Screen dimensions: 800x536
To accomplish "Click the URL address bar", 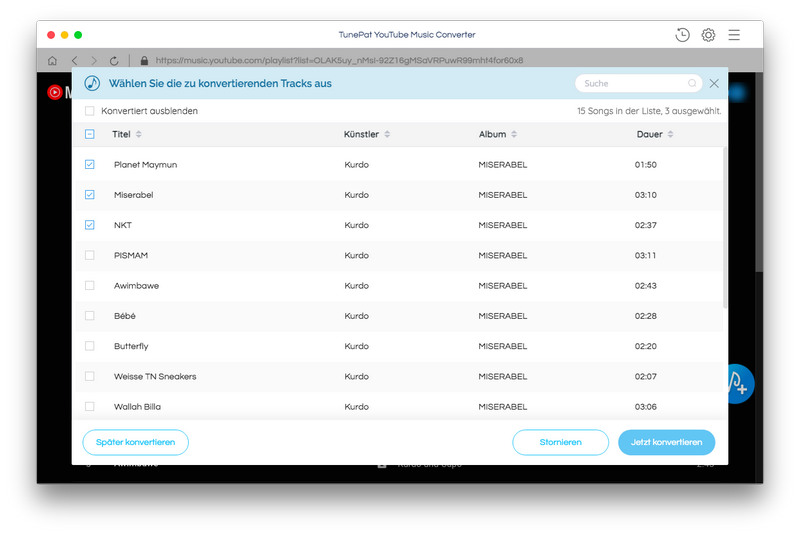I will point(339,61).
